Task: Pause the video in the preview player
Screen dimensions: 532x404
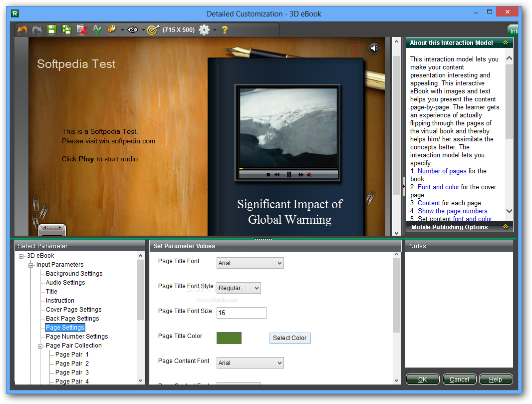Action: pos(289,174)
